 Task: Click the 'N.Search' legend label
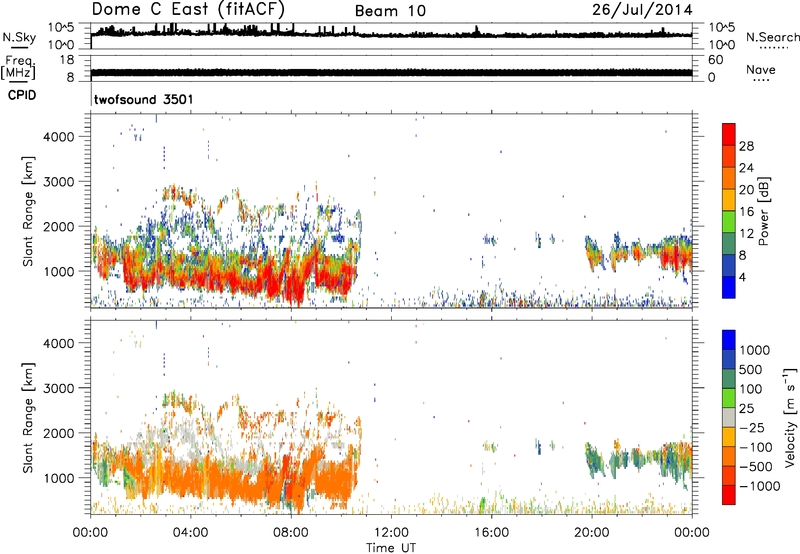(772, 37)
